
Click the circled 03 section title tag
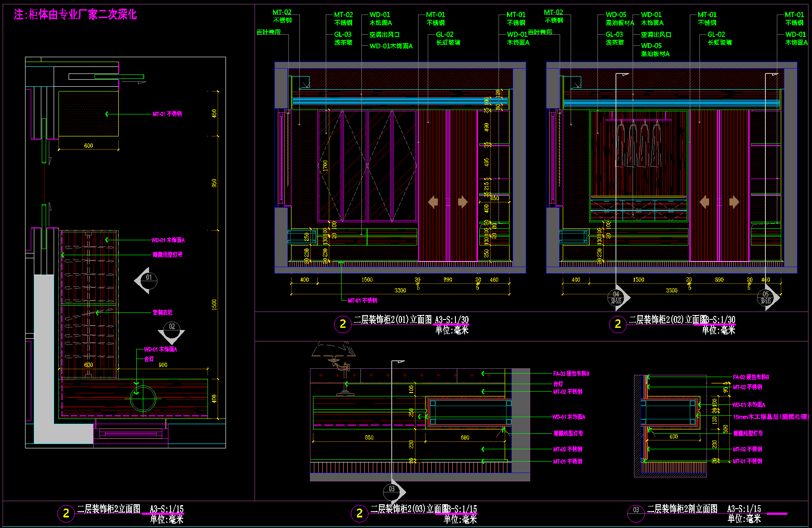coord(636,510)
